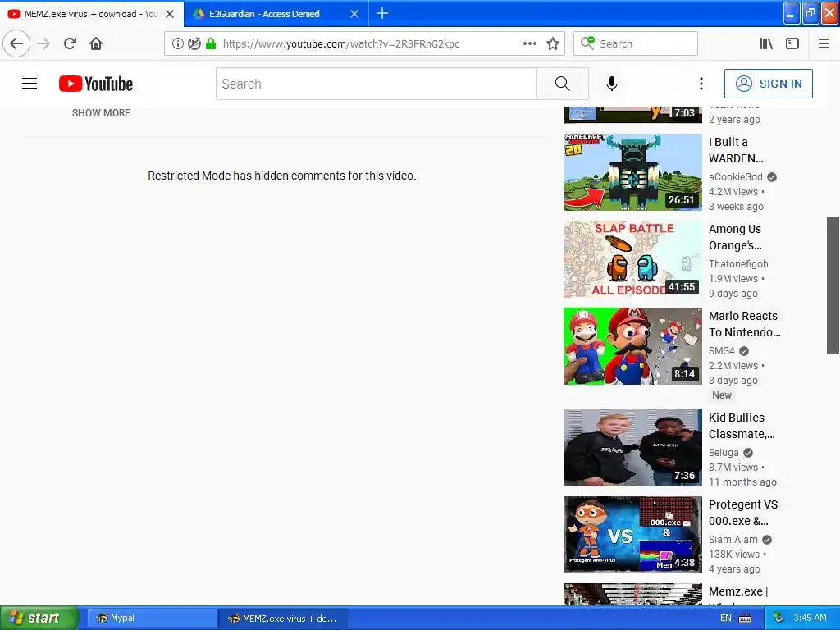Click the tracking protection shield icon

[194, 43]
